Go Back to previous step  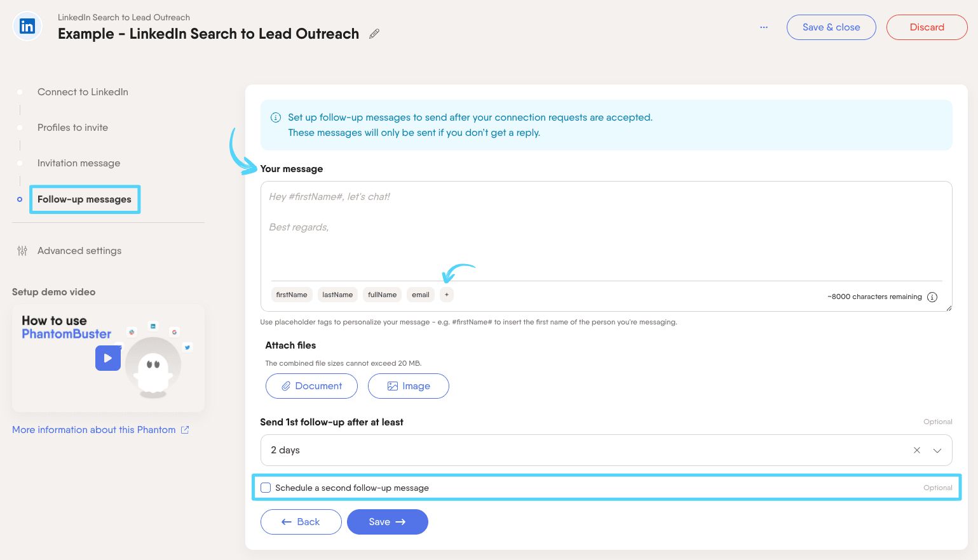301,522
